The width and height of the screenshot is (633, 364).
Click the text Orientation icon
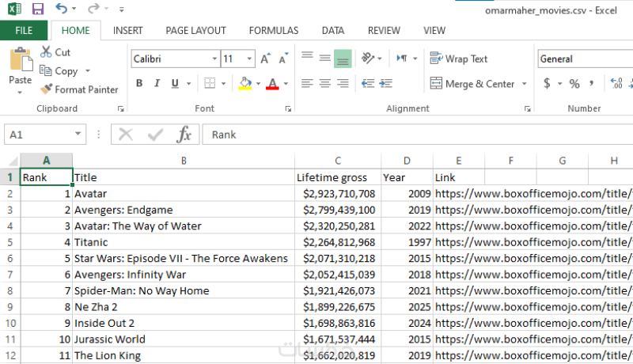coord(368,59)
